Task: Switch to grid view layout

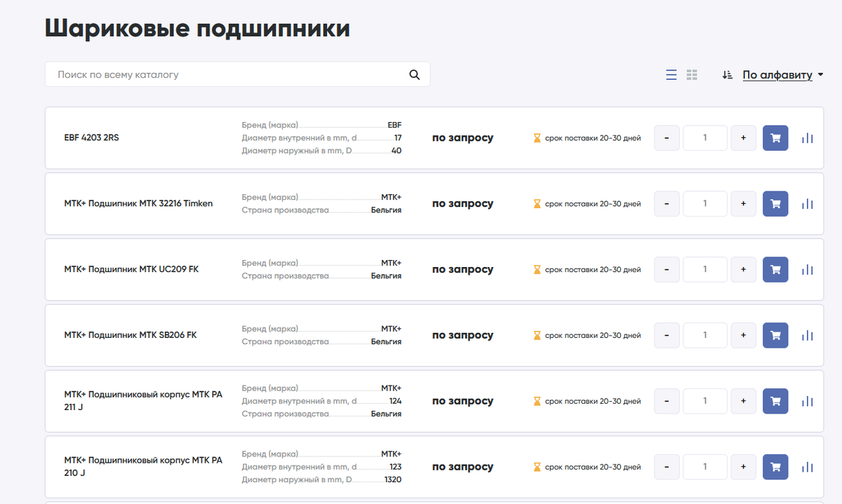Action: click(x=692, y=75)
